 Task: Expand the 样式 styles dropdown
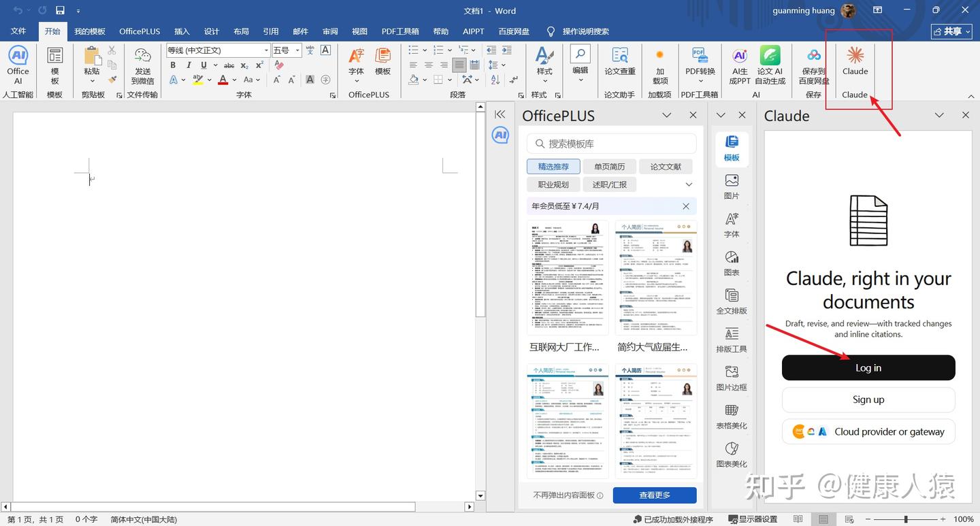point(544,80)
